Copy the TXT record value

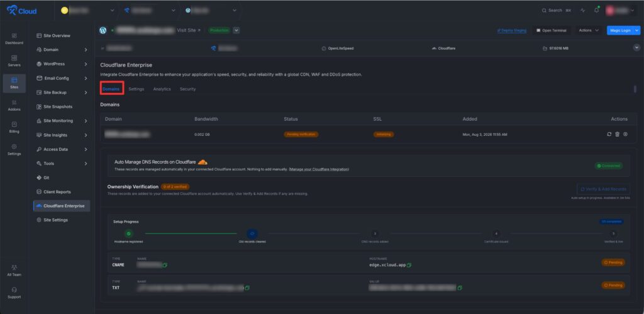click(x=460, y=288)
